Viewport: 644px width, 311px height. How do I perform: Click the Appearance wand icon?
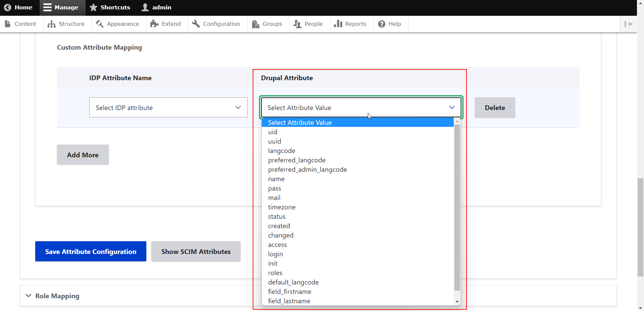(x=100, y=24)
